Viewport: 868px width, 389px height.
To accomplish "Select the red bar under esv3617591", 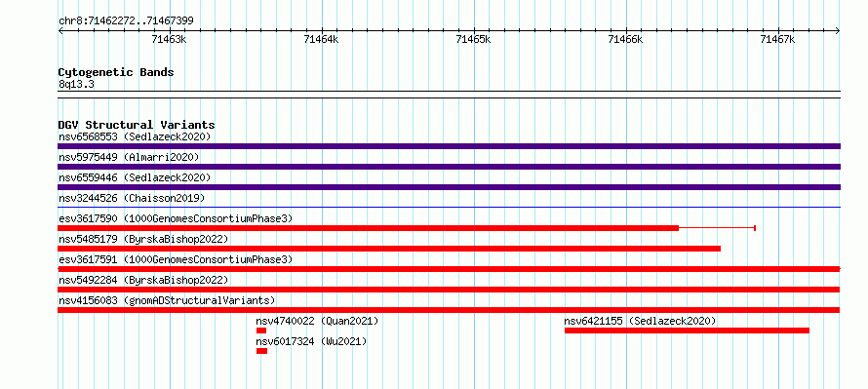I will tap(449, 269).
